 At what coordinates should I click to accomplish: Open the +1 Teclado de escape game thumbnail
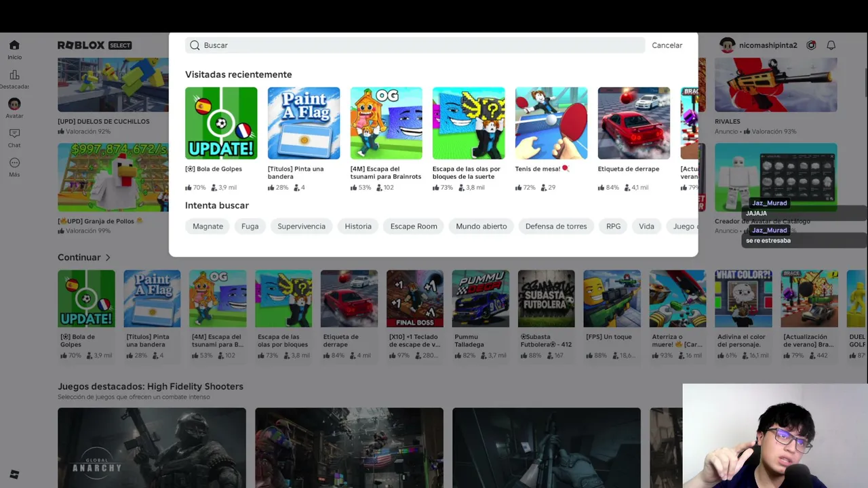[x=415, y=299]
